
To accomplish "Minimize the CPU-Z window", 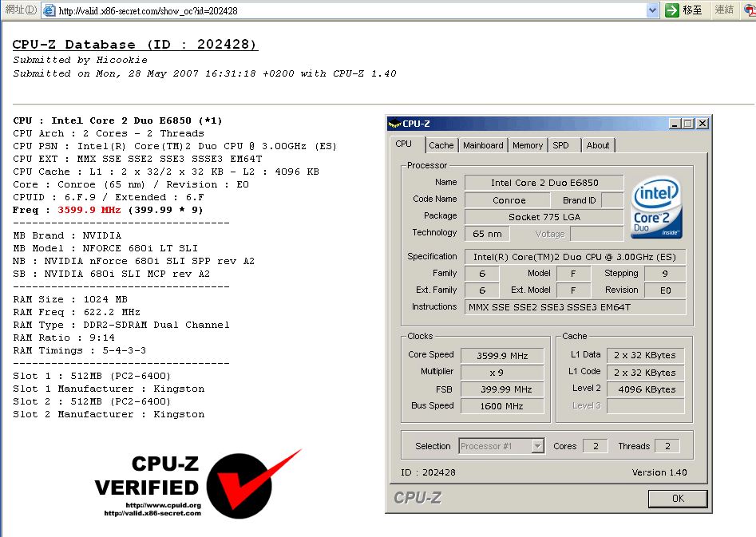I will tap(675, 124).
